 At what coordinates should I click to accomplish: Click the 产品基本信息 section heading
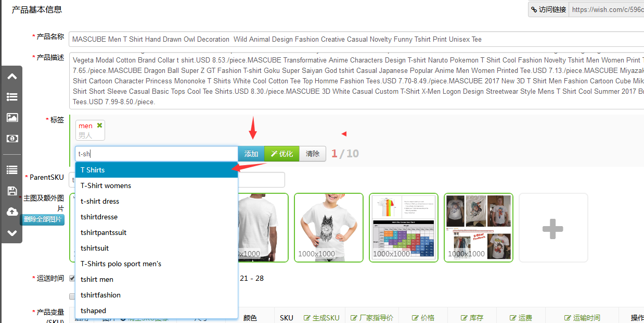pos(37,9)
